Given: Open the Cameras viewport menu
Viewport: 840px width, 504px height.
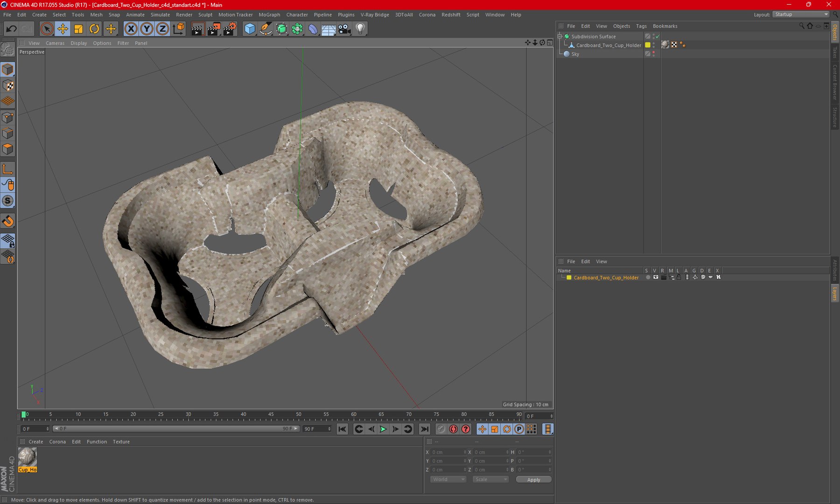Looking at the screenshot, I should (x=55, y=43).
